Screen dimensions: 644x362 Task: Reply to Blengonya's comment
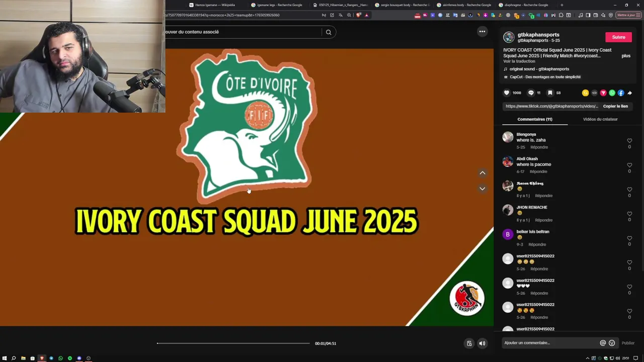click(539, 147)
